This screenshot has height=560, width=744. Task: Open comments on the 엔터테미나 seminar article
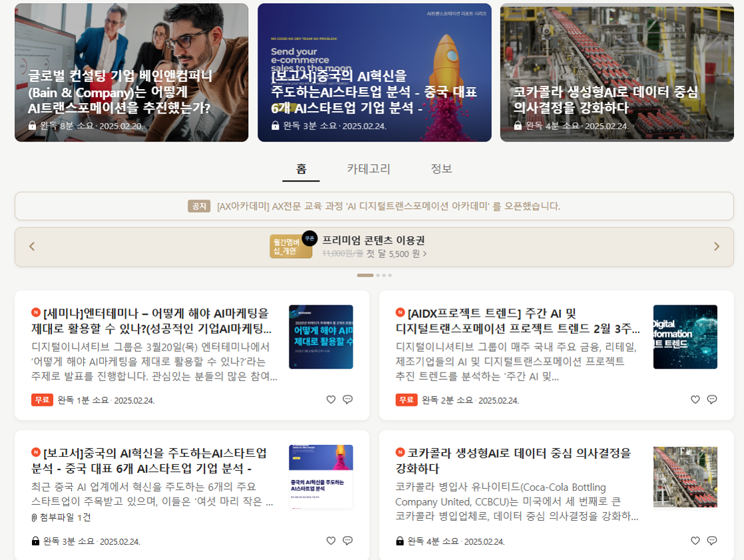click(347, 399)
